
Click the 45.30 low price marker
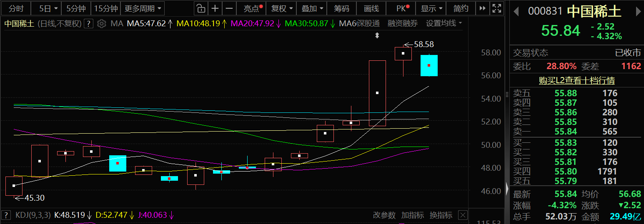coord(34,198)
